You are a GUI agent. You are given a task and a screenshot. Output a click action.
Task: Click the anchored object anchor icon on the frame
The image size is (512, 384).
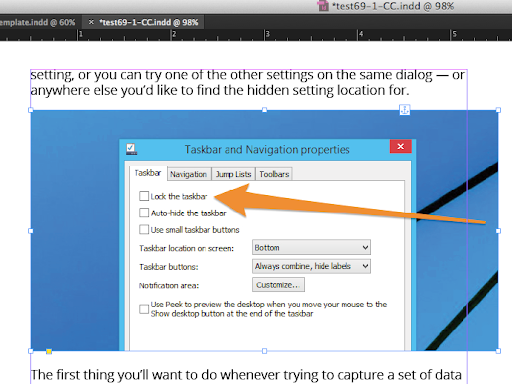(x=405, y=110)
